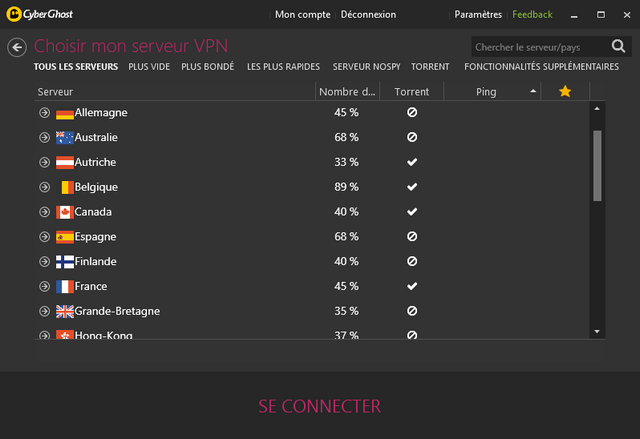Select the Espagne server name
The height and width of the screenshot is (439, 640).
click(96, 237)
